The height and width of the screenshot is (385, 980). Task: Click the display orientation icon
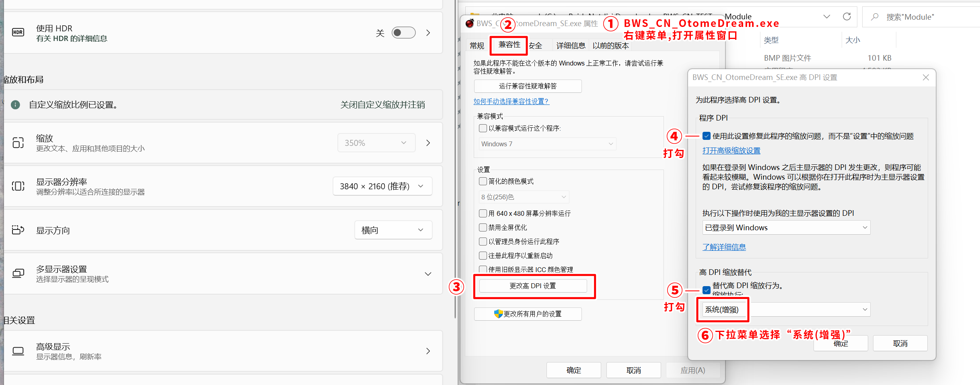18,230
